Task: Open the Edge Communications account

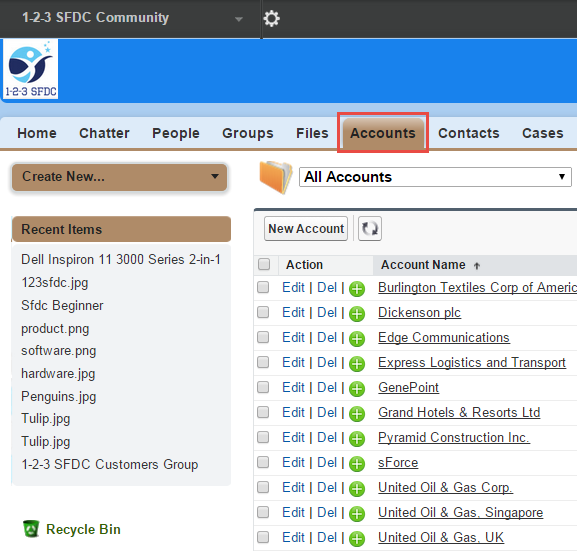Action: point(444,338)
